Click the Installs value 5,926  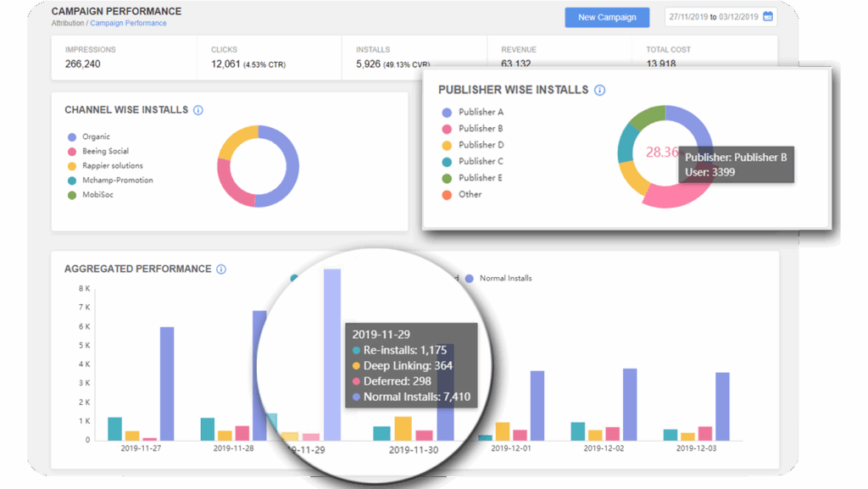pos(368,64)
